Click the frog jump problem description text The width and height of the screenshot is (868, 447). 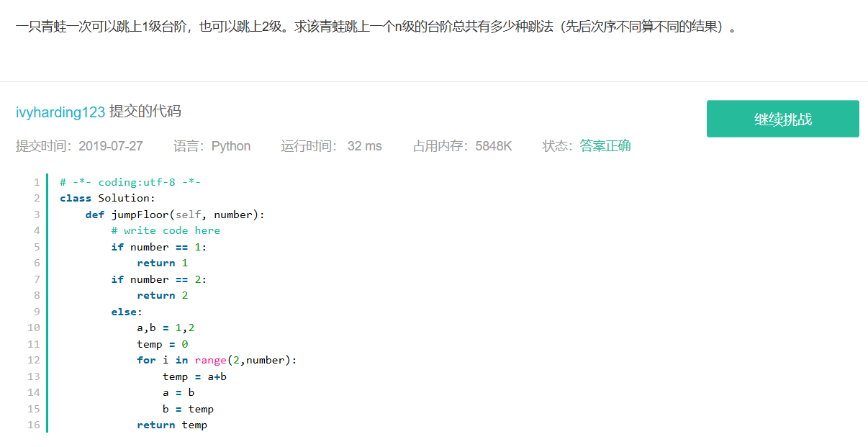point(376,27)
